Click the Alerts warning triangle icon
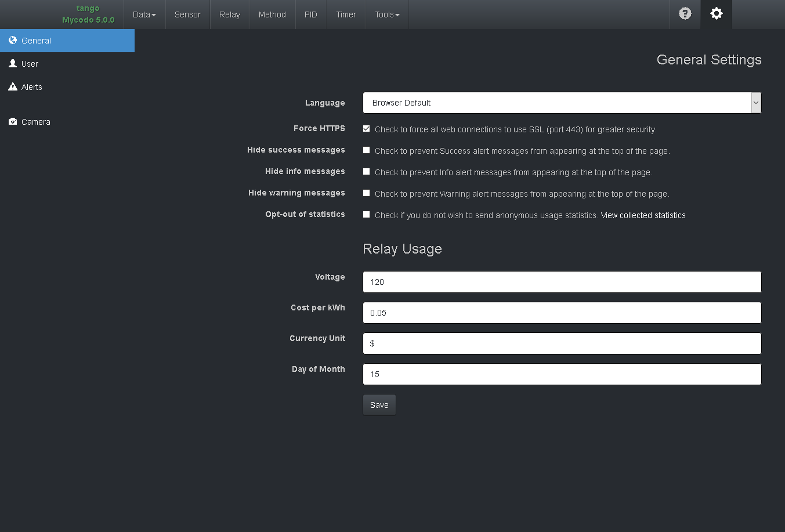The height and width of the screenshot is (532, 785). [x=12, y=86]
